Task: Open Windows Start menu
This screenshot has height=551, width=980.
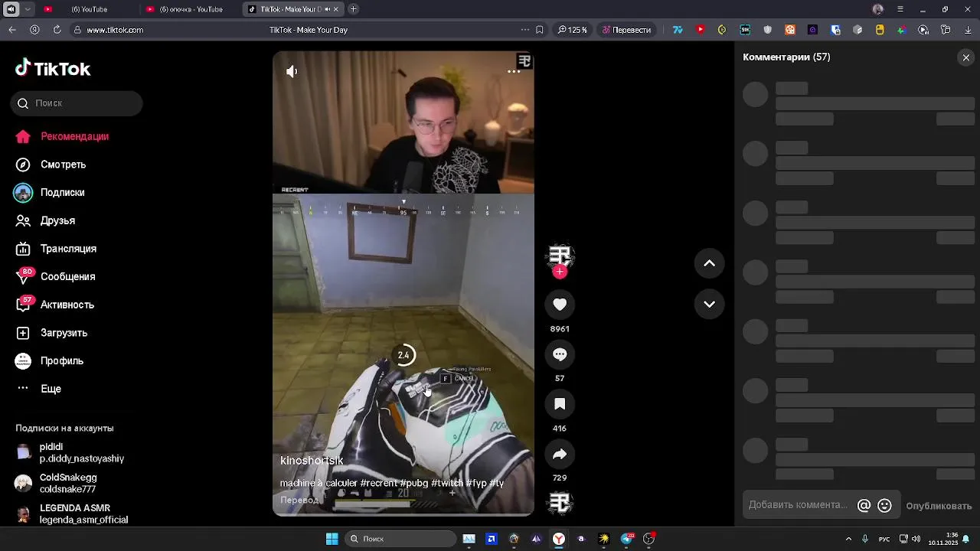Action: 332,539
